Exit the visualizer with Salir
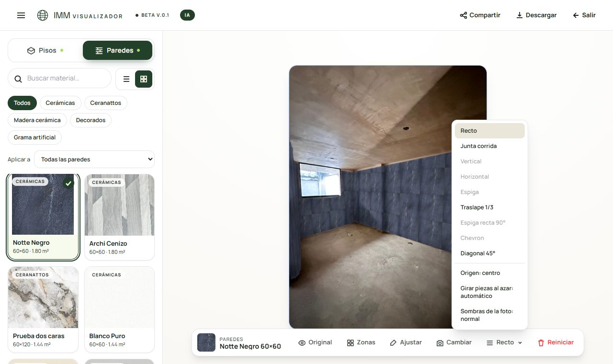Screen dimensions: 613x364 pyautogui.click(x=584, y=15)
